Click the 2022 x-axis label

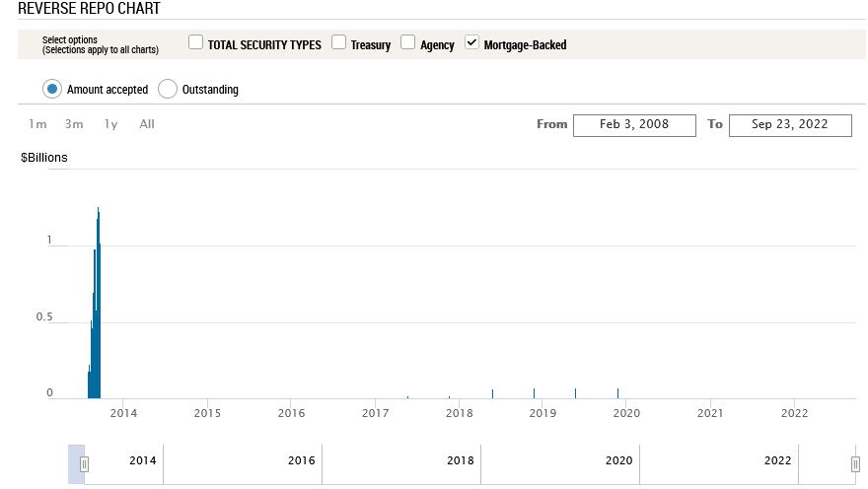(794, 413)
